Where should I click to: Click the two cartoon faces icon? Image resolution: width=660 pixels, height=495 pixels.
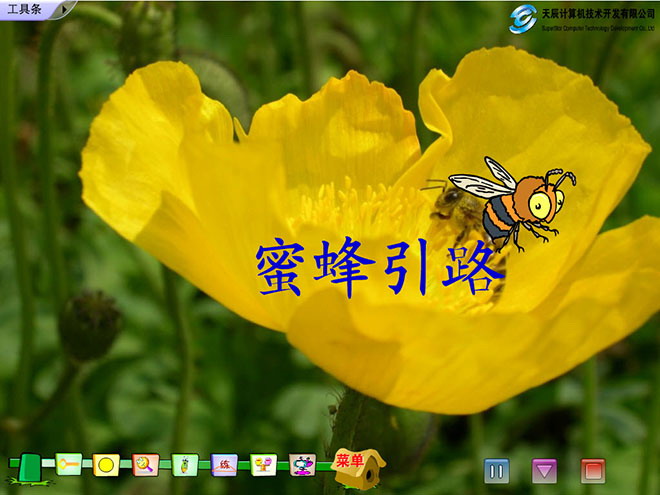coord(263,465)
